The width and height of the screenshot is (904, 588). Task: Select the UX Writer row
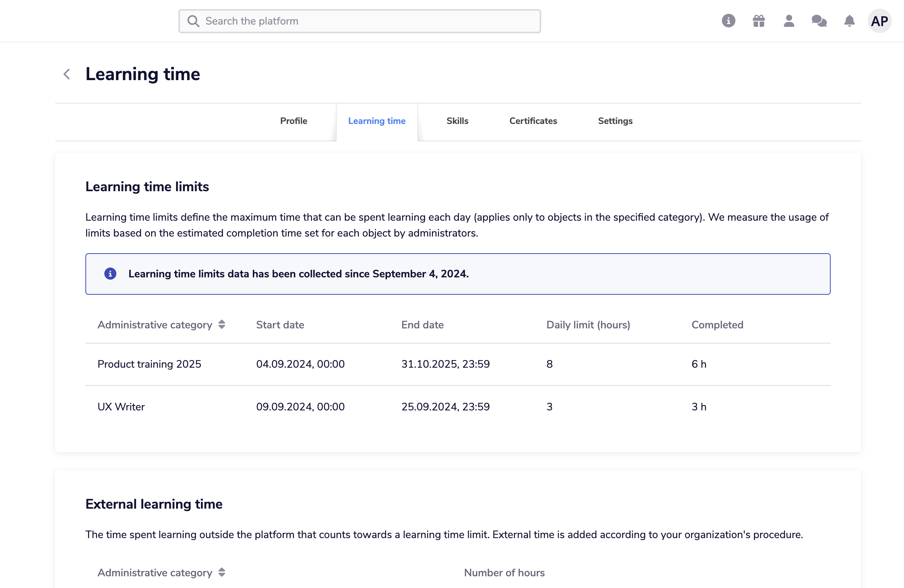point(458,407)
